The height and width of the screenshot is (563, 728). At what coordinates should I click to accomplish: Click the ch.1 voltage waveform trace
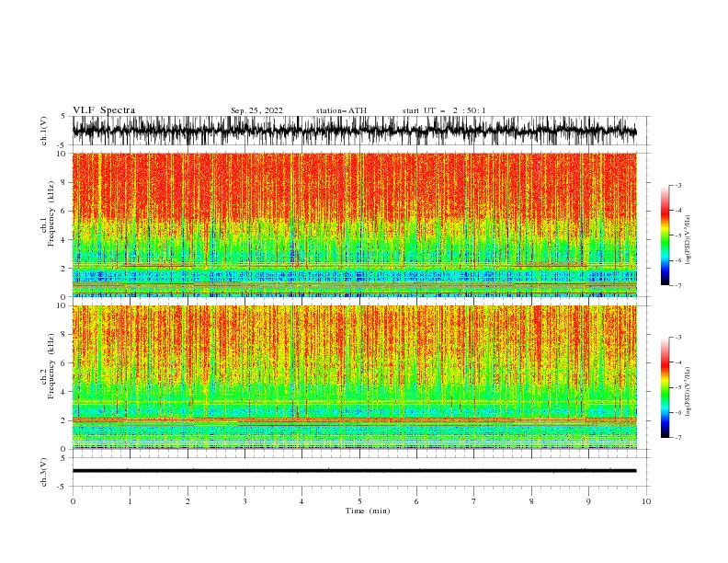tap(354, 131)
